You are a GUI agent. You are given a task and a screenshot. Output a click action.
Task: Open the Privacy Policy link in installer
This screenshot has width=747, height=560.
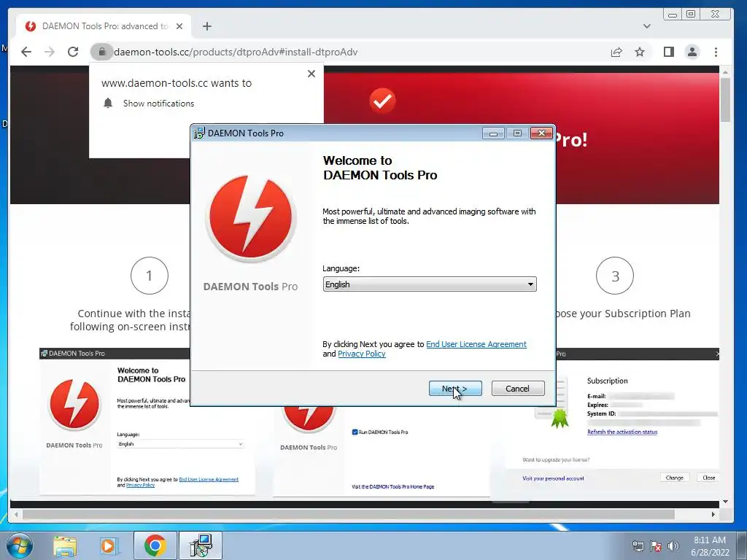[x=362, y=354]
